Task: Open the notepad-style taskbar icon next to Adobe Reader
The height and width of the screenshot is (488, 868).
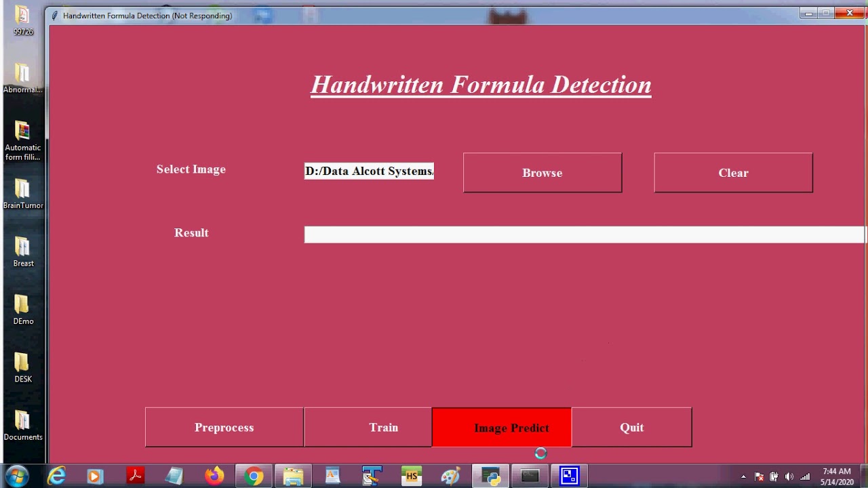Action: tap(174, 476)
